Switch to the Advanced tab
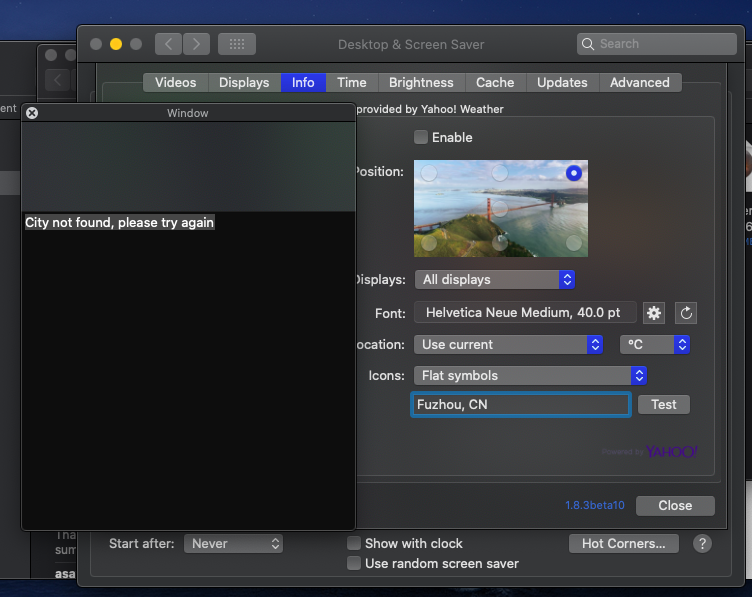Screen dimensions: 752x597 pos(640,82)
